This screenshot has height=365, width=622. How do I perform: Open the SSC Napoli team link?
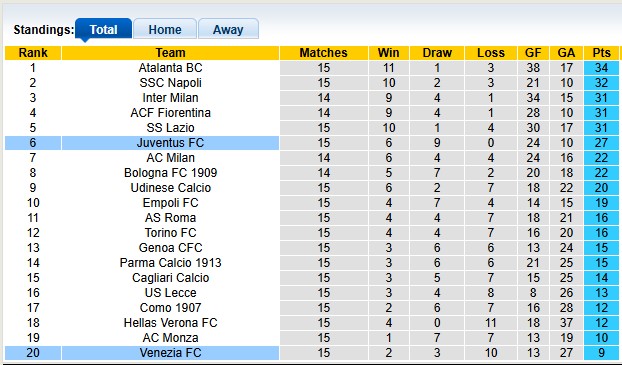[x=171, y=83]
